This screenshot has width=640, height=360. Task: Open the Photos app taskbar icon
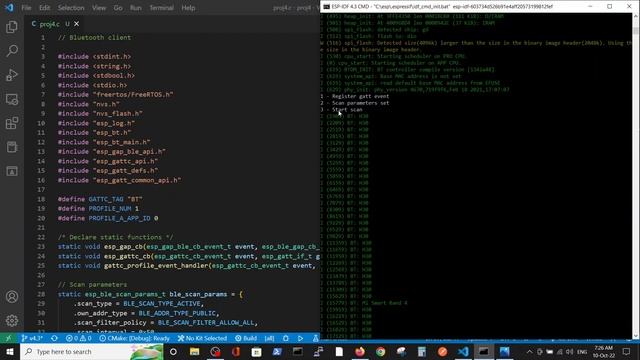(x=504, y=351)
